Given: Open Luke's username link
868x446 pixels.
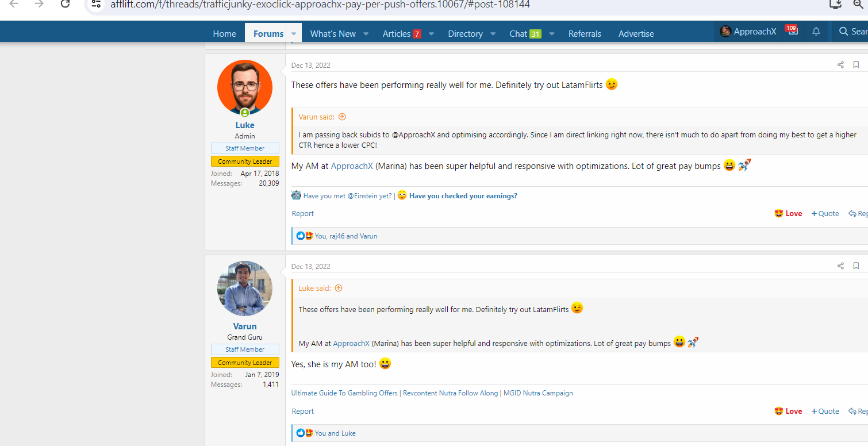Looking at the screenshot, I should 245,125.
